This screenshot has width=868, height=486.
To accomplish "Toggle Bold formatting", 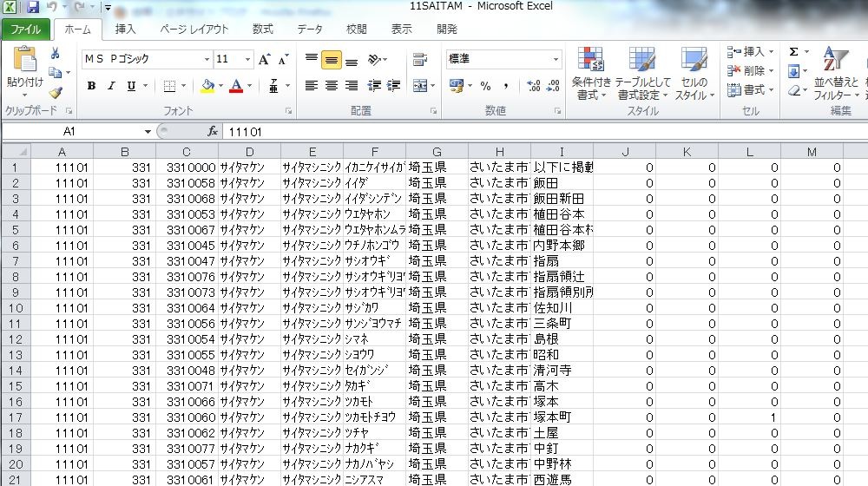I will (x=91, y=86).
